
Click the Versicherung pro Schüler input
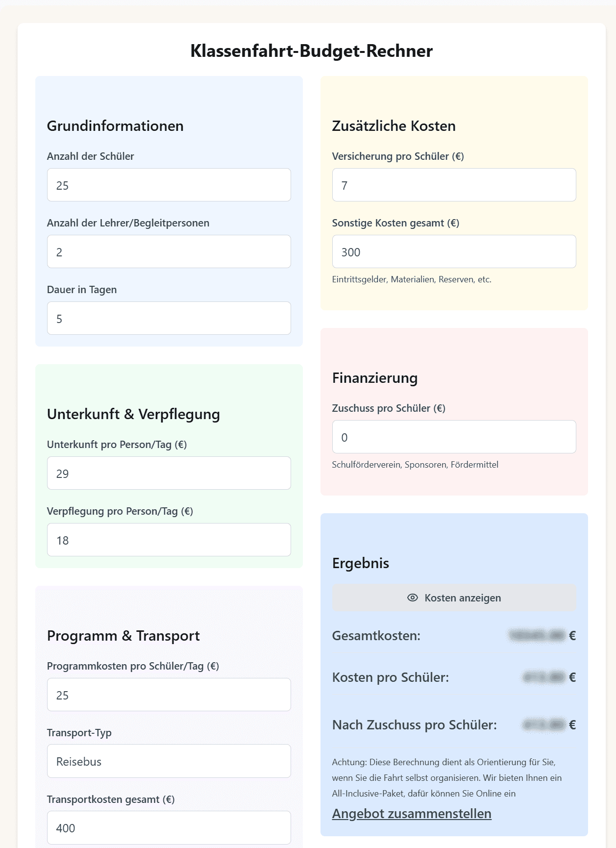pyautogui.click(x=453, y=185)
